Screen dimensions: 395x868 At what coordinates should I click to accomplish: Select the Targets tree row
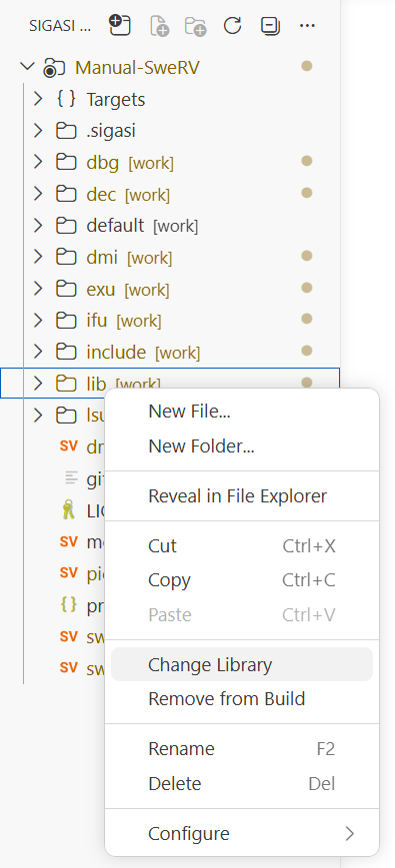pyautogui.click(x=170, y=100)
